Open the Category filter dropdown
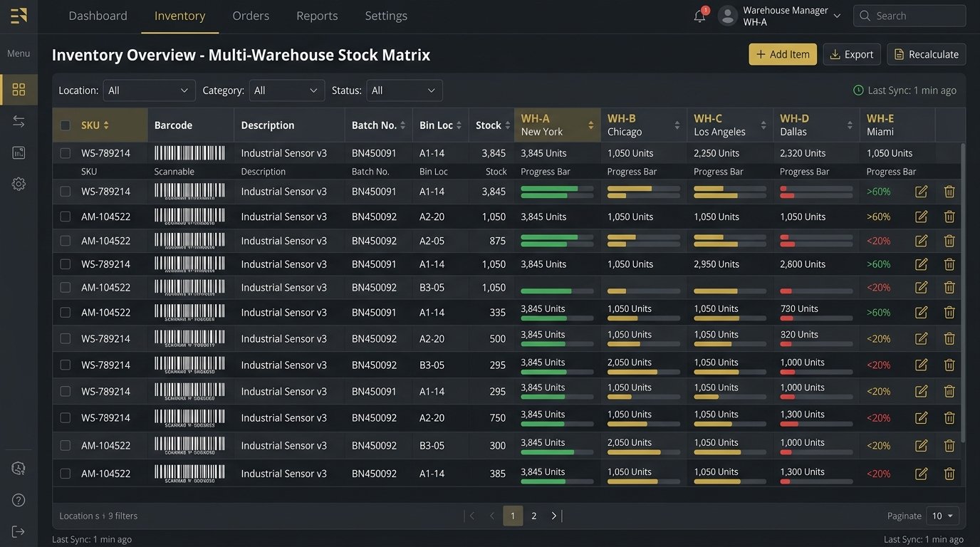 coord(286,90)
